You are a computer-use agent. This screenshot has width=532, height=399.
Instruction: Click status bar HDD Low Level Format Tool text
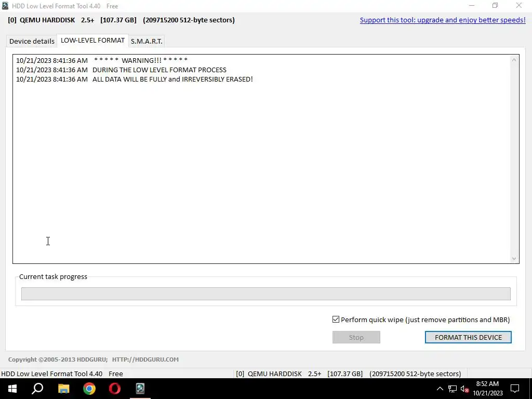62,374
